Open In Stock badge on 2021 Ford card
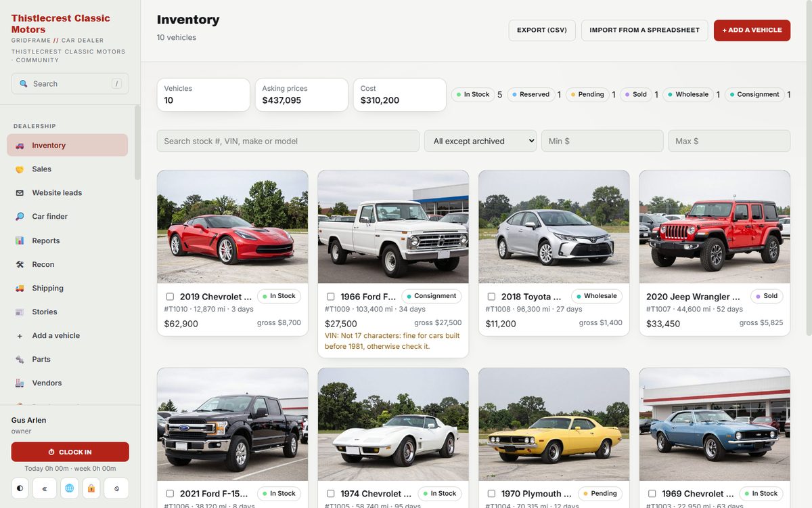The width and height of the screenshot is (812, 508). pyautogui.click(x=279, y=493)
